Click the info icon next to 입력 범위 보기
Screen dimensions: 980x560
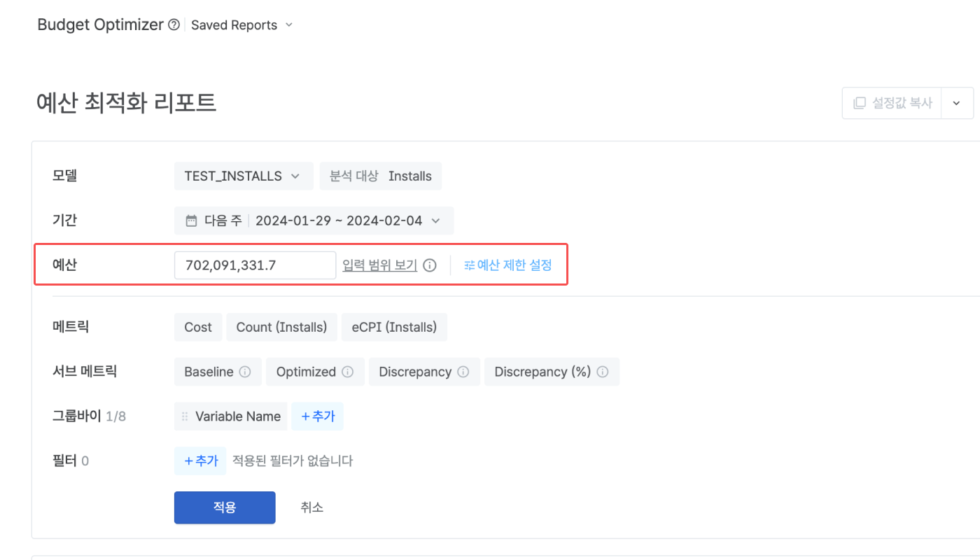430,265
